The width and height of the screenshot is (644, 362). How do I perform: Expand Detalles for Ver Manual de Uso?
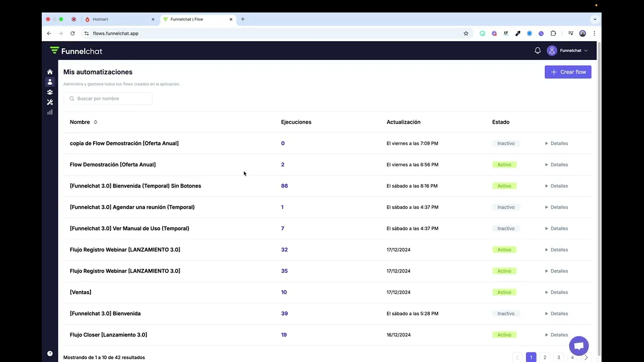pos(556,228)
